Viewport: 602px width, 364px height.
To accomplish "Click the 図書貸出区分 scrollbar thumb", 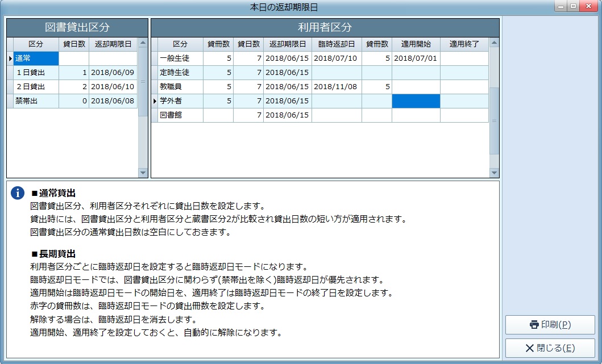I will 143,81.
